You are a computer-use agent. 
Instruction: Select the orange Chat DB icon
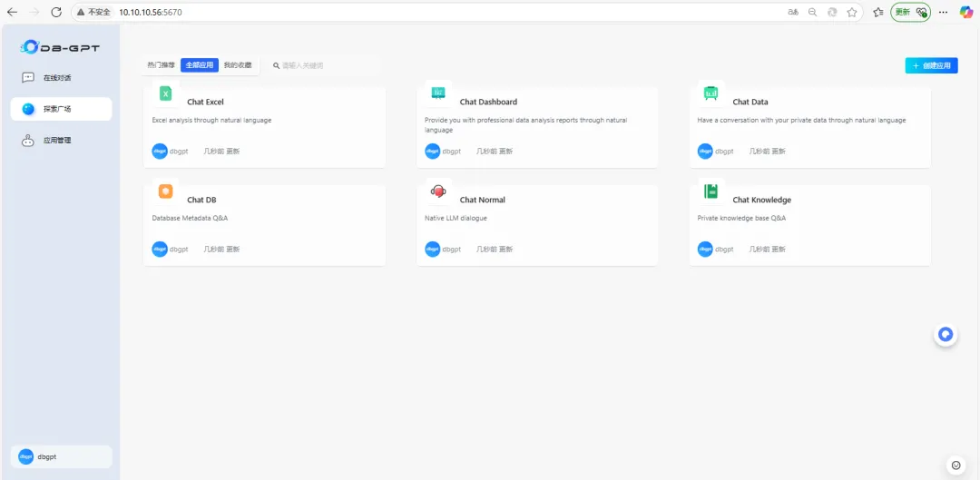click(165, 191)
